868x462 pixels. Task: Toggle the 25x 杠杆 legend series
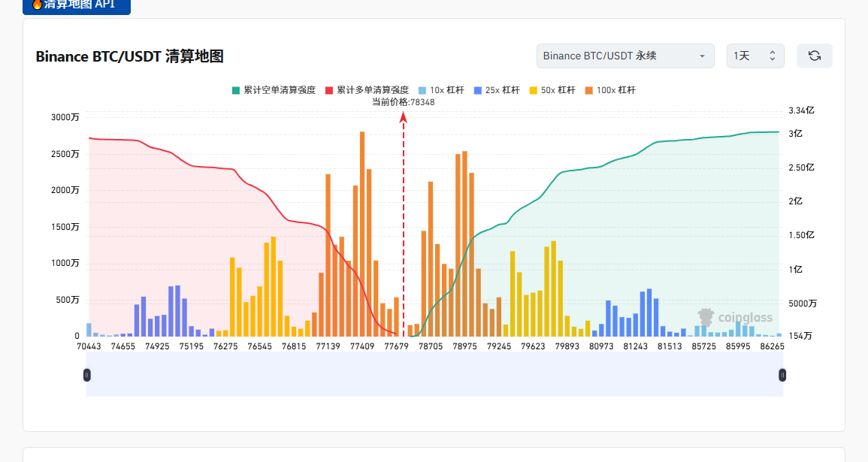tap(497, 90)
